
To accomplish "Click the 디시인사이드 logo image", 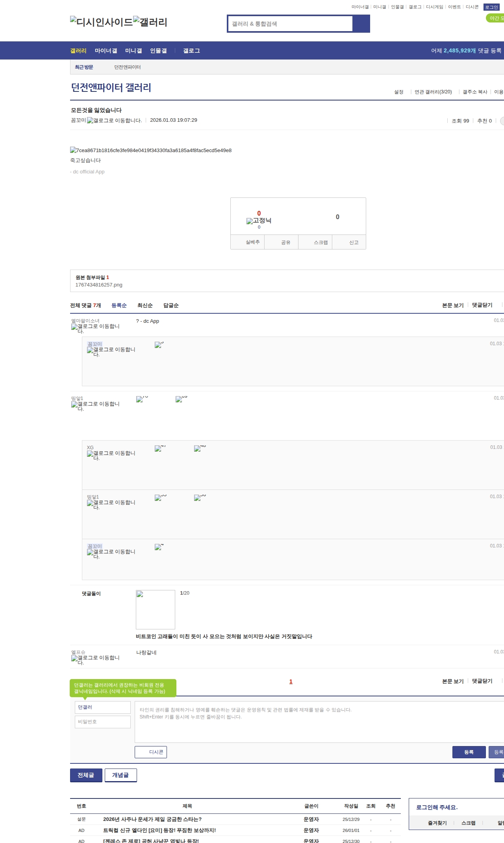I will click(101, 22).
